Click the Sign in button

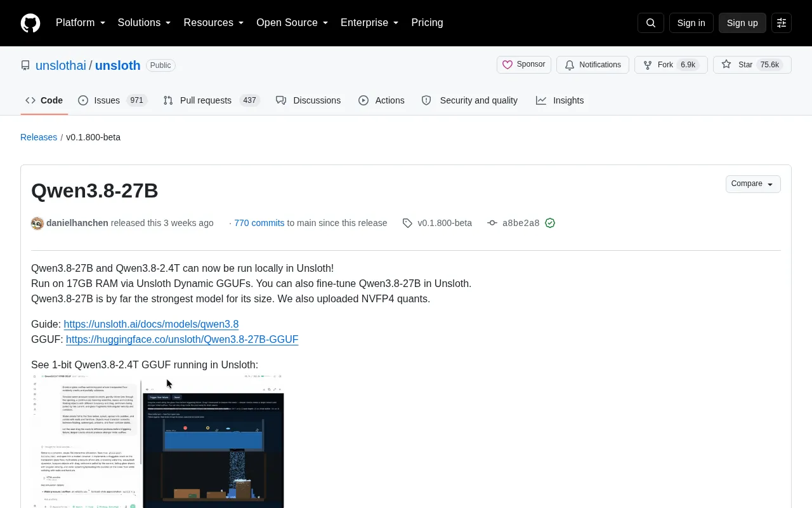pyautogui.click(x=691, y=23)
